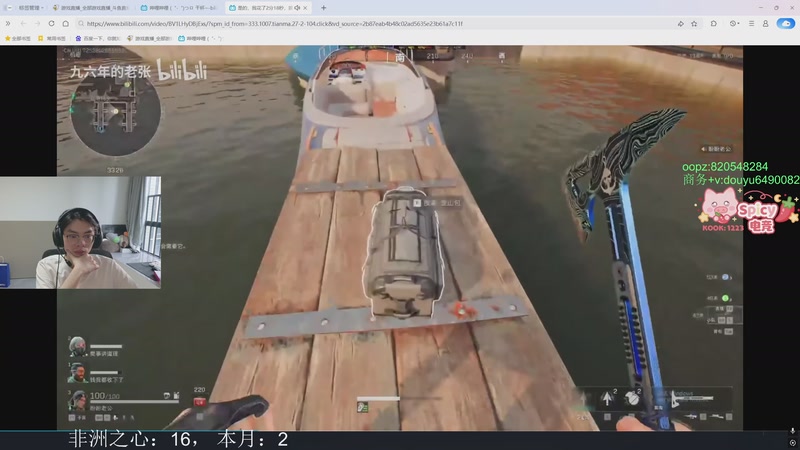Click the share page icon

680,23
